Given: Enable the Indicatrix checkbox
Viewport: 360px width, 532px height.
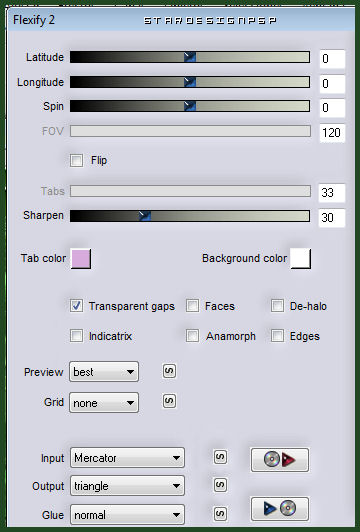Looking at the screenshot, I should 76,336.
